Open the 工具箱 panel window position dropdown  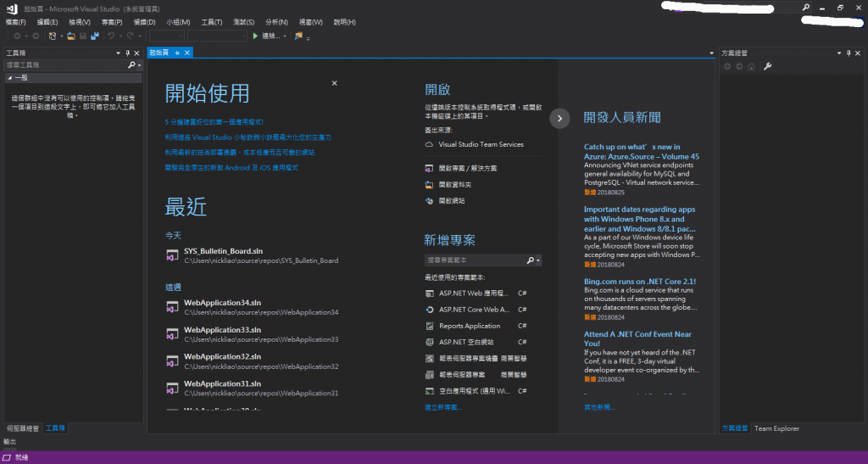tap(118, 53)
